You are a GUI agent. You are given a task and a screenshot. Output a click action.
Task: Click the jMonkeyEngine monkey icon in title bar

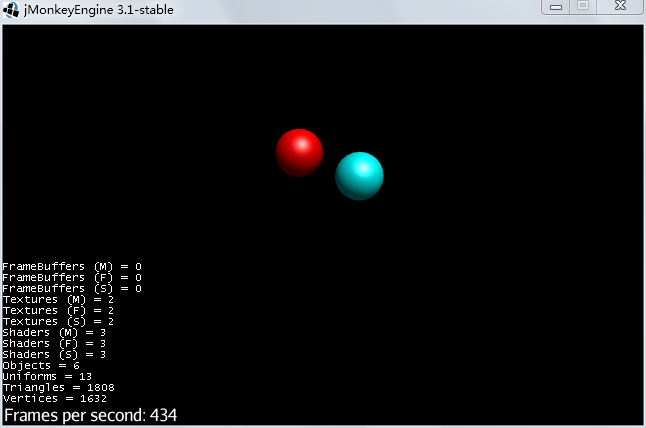pyautogui.click(x=11, y=9)
